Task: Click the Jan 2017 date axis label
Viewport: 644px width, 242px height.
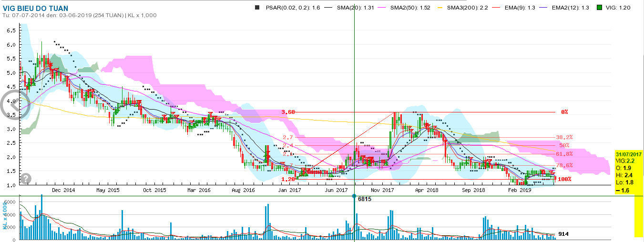Action: pyautogui.click(x=289, y=190)
